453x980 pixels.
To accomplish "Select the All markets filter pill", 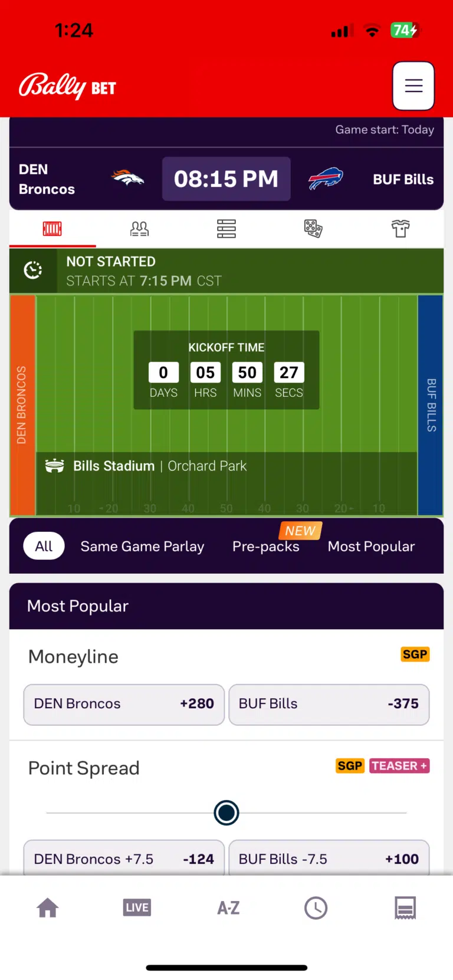I will tap(44, 545).
